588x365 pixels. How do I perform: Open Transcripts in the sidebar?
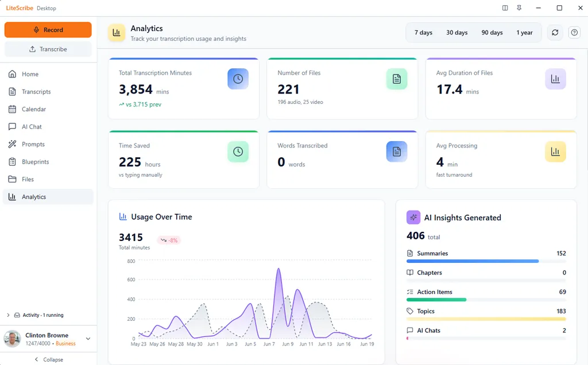(48, 92)
